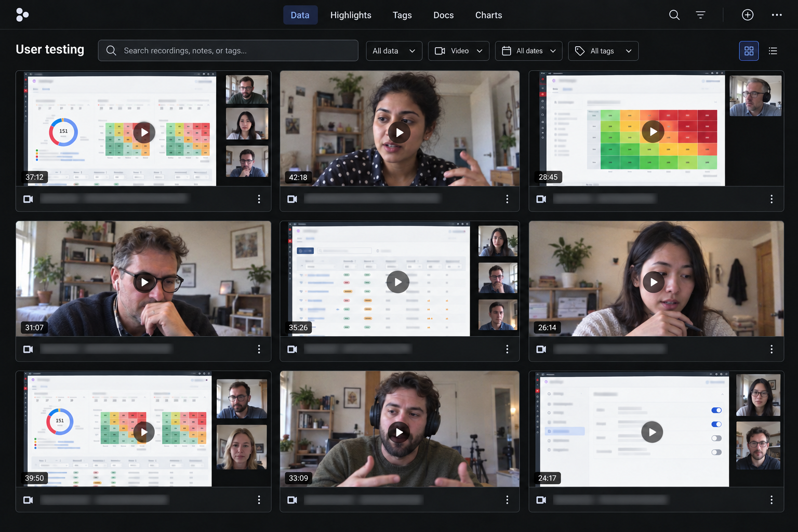Open options menu for the 24:17 recording
The height and width of the screenshot is (532, 798).
tap(772, 500)
